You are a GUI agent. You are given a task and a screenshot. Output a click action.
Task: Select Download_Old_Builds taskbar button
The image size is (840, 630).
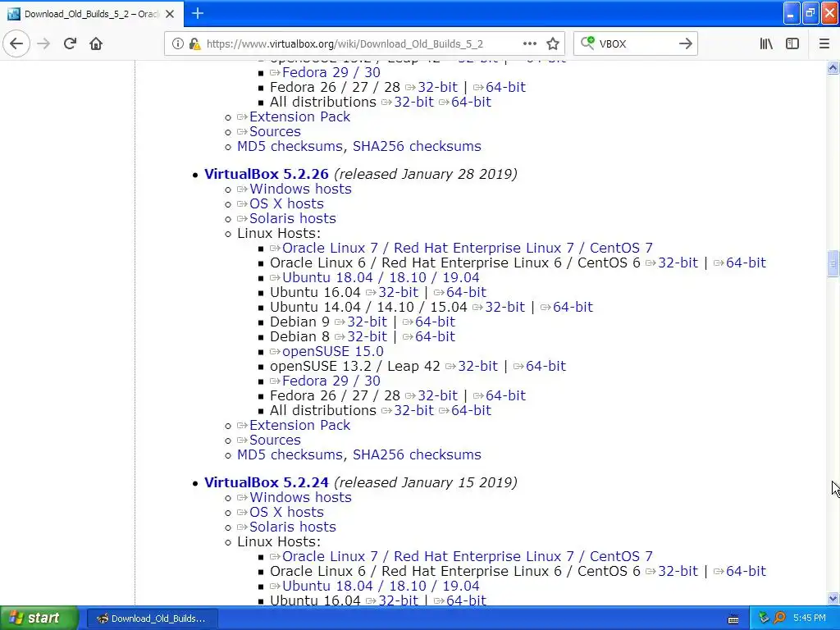tap(152, 619)
